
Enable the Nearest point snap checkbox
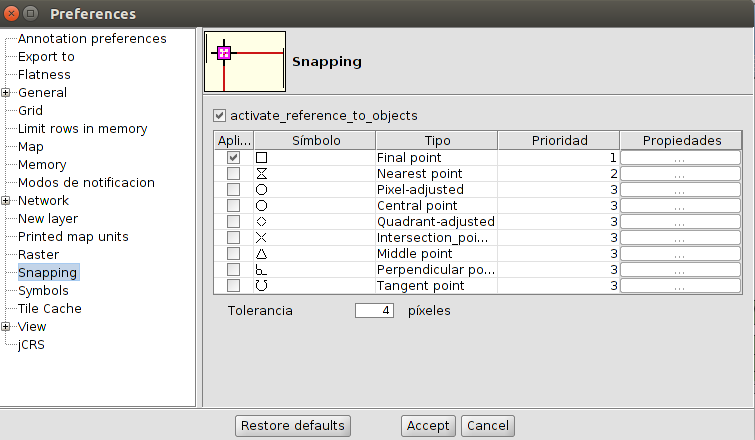233,174
